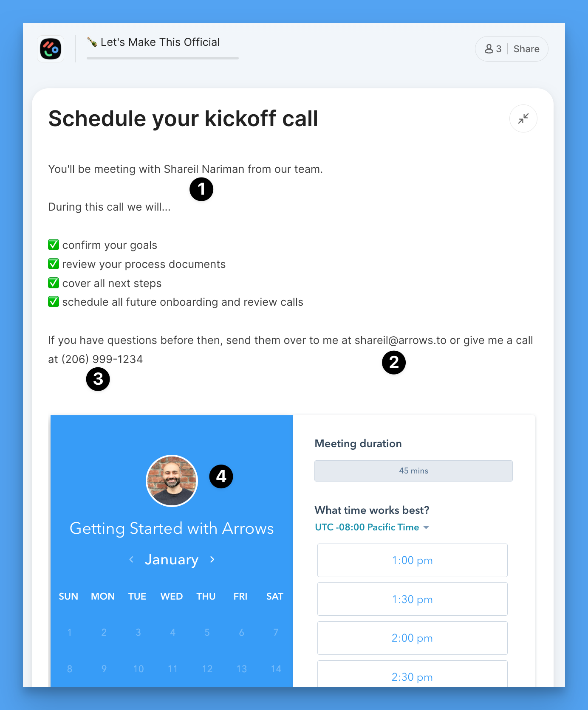Click the 45 mins duration selector
This screenshot has width=588, height=710.
click(x=413, y=471)
